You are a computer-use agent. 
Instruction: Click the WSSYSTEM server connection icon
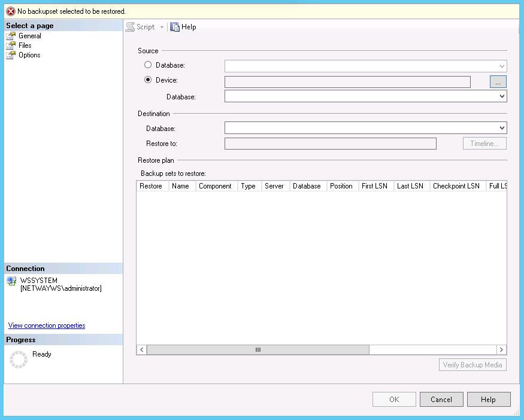[x=11, y=281]
